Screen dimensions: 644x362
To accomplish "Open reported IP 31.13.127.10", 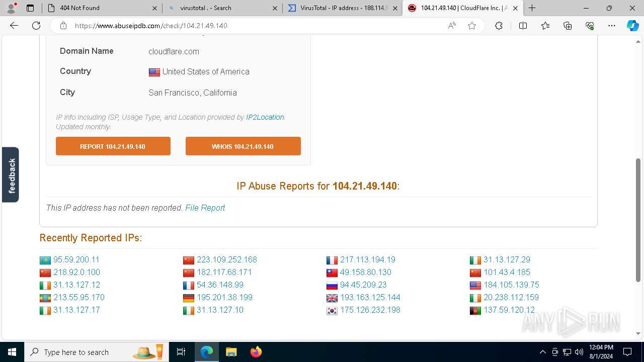I will pyautogui.click(x=220, y=310).
